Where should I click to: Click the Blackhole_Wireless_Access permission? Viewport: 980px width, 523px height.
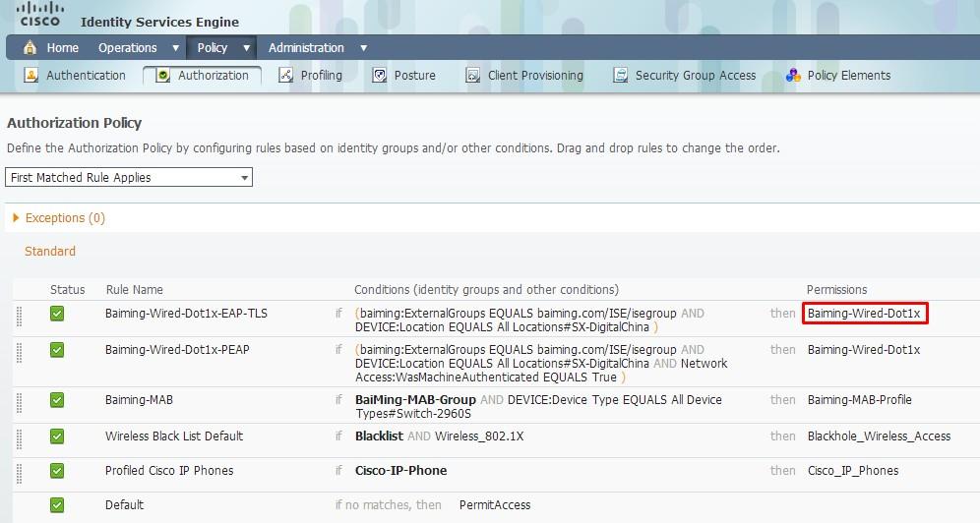[879, 436]
